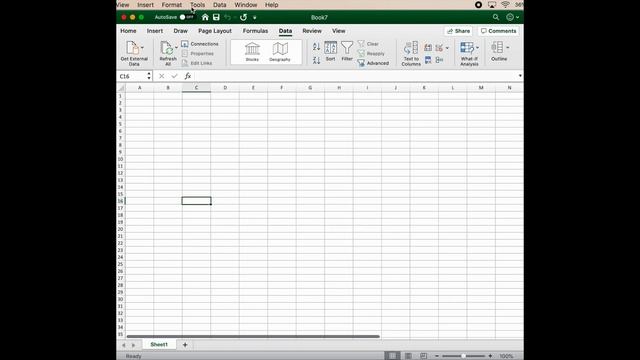Viewport: 640px width, 360px height.
Task: Click the Undo arrow
Action: coord(228,17)
